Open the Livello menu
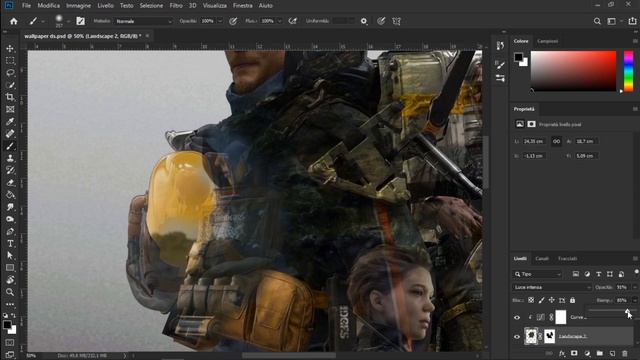This screenshot has height=360, width=640. click(105, 6)
